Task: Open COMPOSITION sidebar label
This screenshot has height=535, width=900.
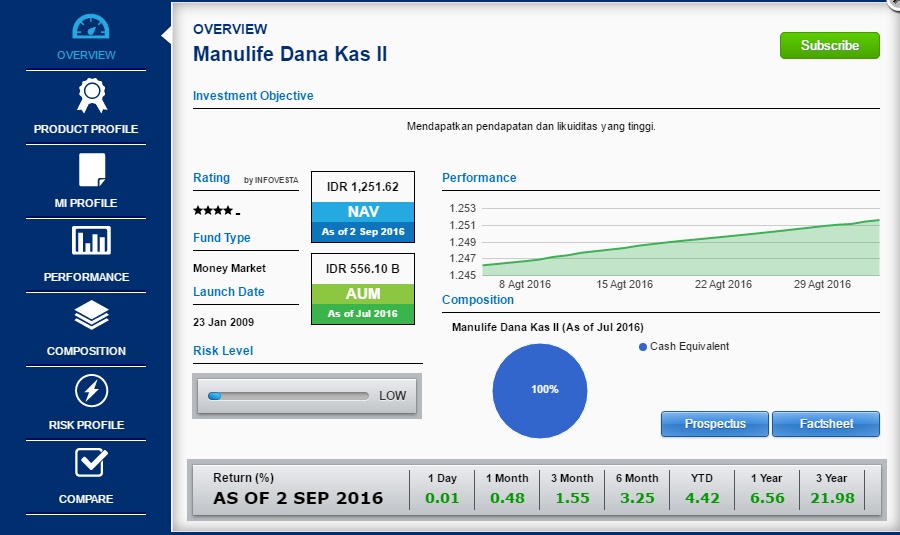Action: 86,351
